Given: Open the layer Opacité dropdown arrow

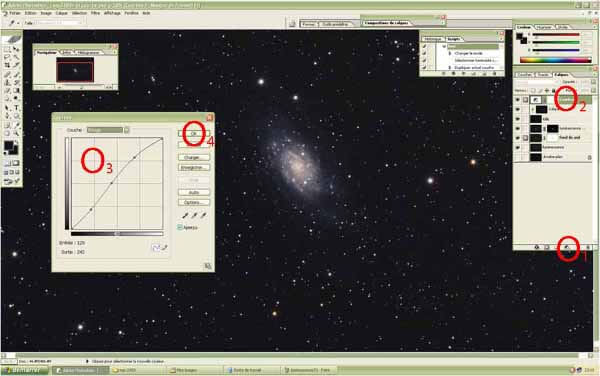Looking at the screenshot, I should pos(593,82).
